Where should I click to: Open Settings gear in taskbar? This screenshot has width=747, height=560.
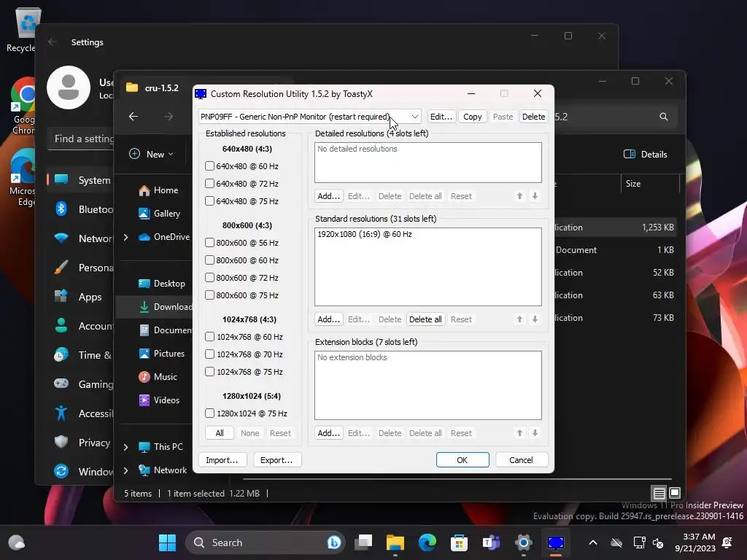pyautogui.click(x=523, y=542)
